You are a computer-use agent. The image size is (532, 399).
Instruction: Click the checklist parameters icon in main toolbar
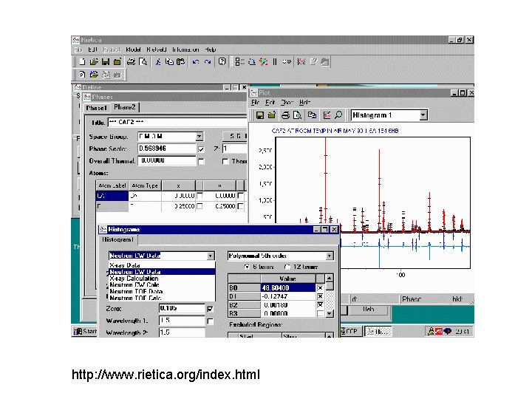pos(240,62)
